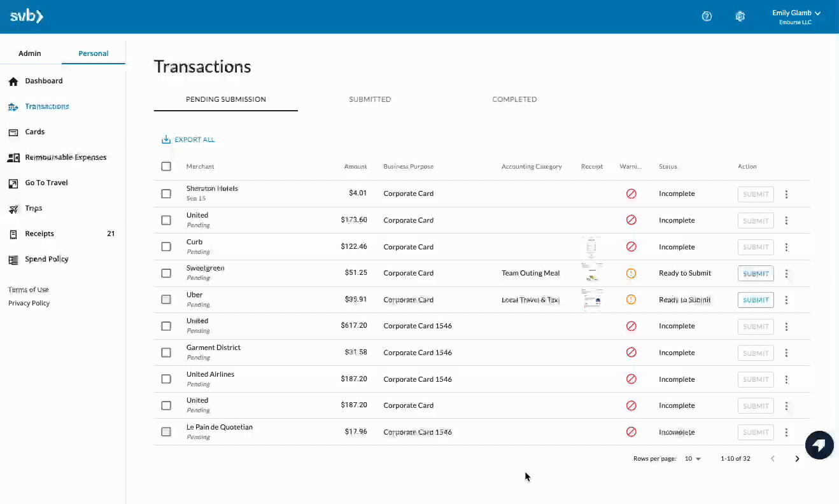Open the Privacy Policy link
This screenshot has height=504, width=839.
coord(29,303)
